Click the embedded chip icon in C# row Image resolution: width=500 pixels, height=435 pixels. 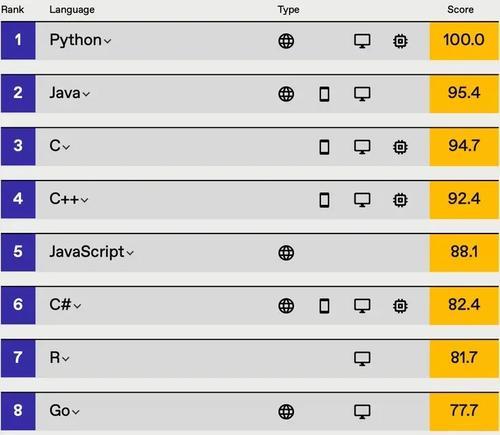[x=400, y=306]
